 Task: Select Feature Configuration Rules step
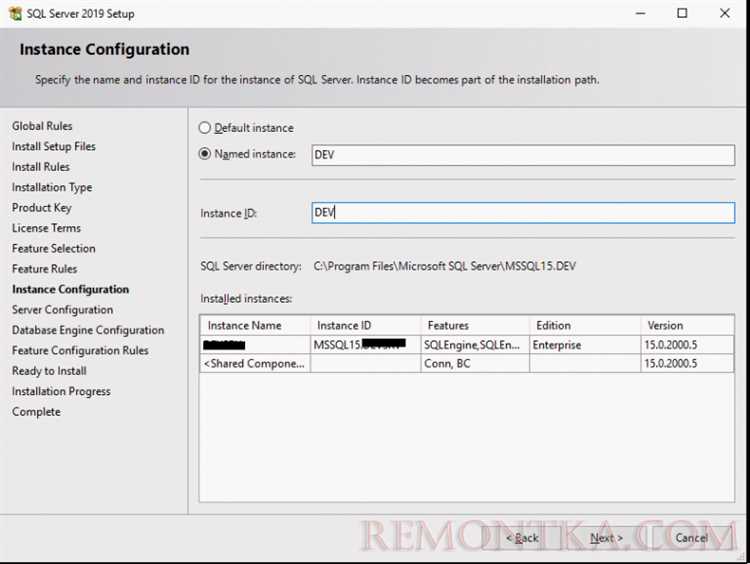point(80,351)
